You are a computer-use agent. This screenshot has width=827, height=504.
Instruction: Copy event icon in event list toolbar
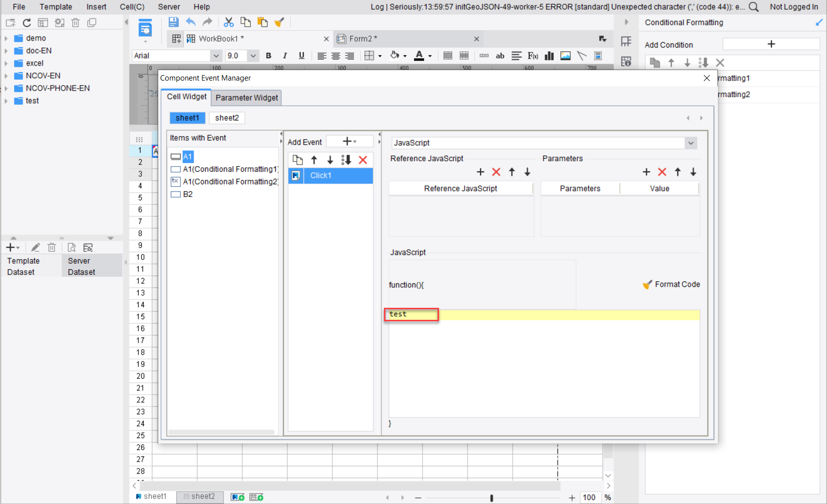[298, 160]
